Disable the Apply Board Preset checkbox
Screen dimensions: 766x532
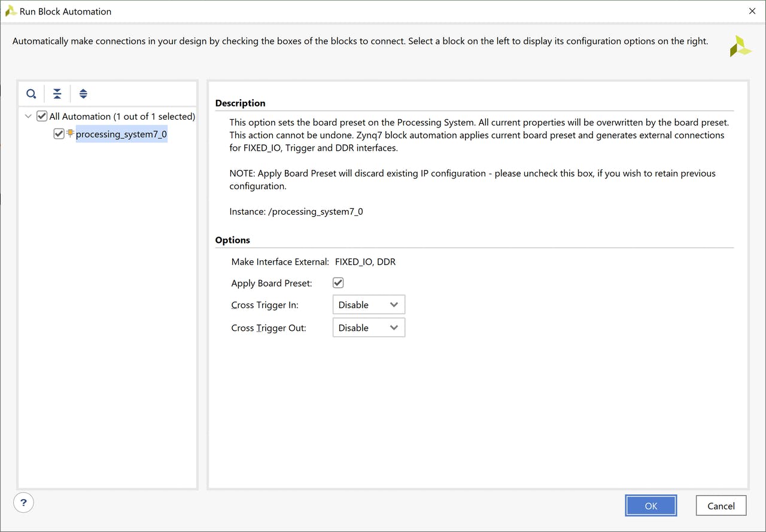[x=338, y=283]
